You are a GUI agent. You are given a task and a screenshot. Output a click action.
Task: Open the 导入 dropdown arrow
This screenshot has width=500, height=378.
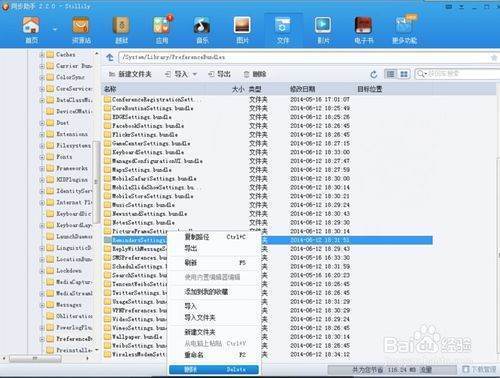[195, 74]
